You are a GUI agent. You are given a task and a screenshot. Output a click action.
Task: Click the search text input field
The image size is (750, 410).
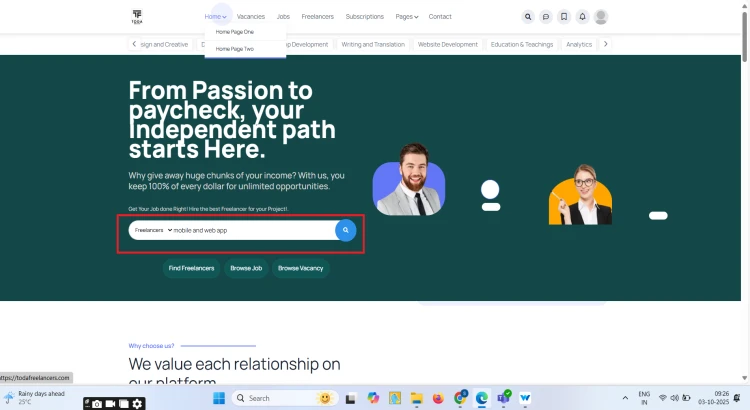point(250,230)
